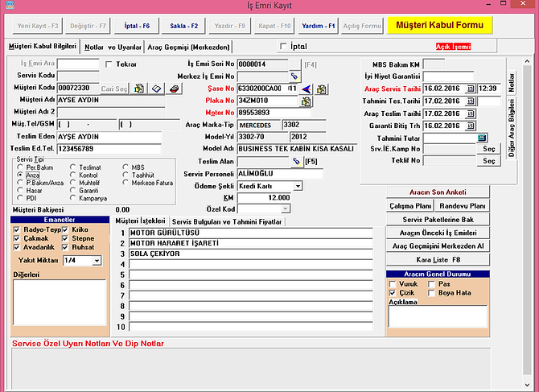Switch to Notlar ve Uyarılar tab

pyautogui.click(x=113, y=47)
